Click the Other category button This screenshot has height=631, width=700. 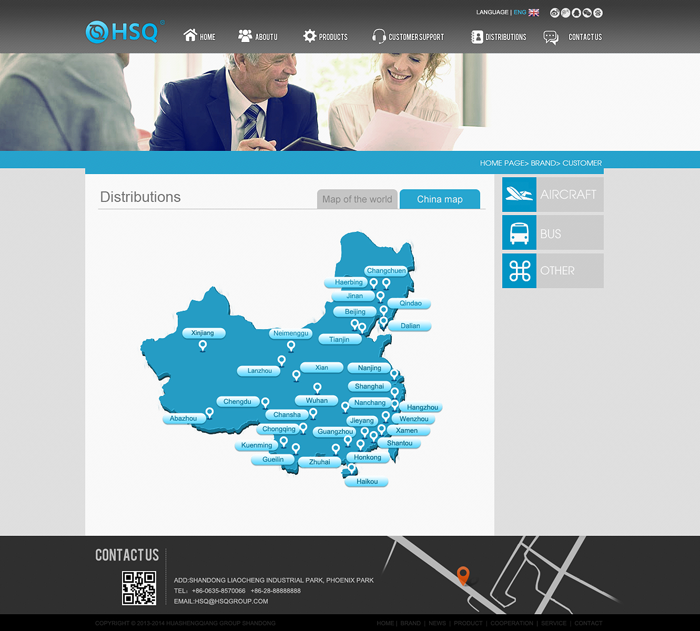point(553,271)
